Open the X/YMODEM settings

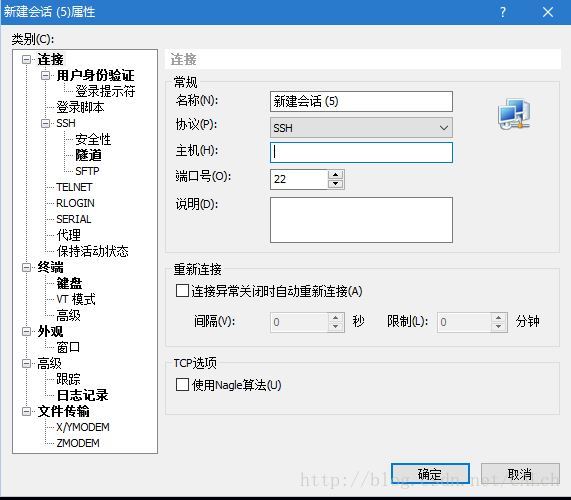pos(83,427)
